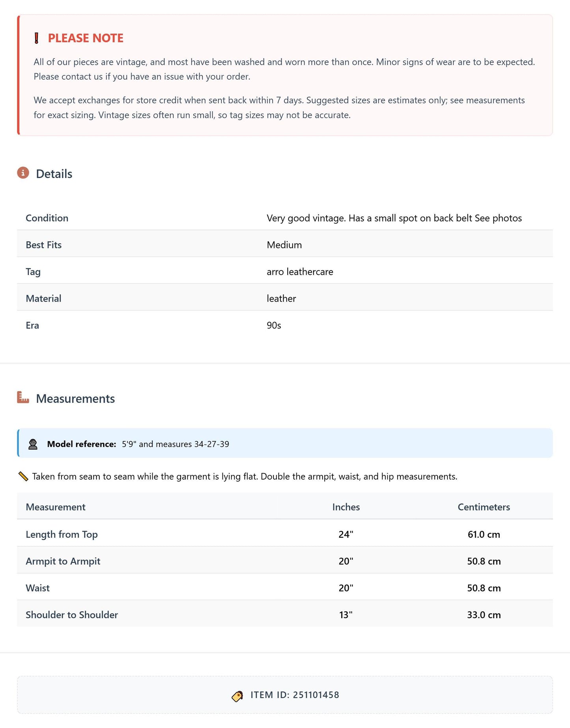The image size is (570, 728).
Task: Click the 90s era value
Action: click(274, 326)
